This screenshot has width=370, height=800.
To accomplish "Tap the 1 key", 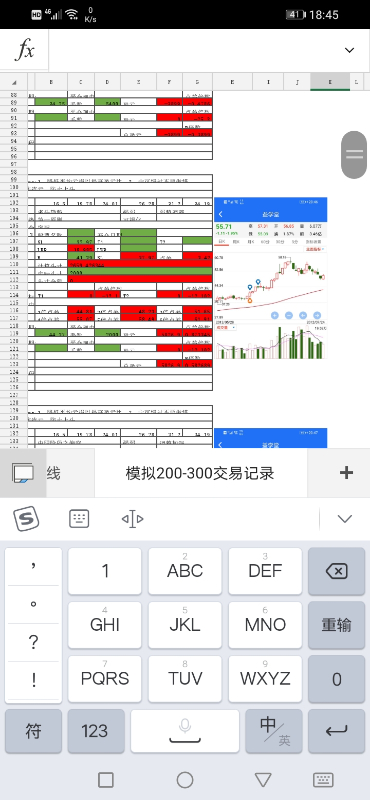I will point(105,571).
